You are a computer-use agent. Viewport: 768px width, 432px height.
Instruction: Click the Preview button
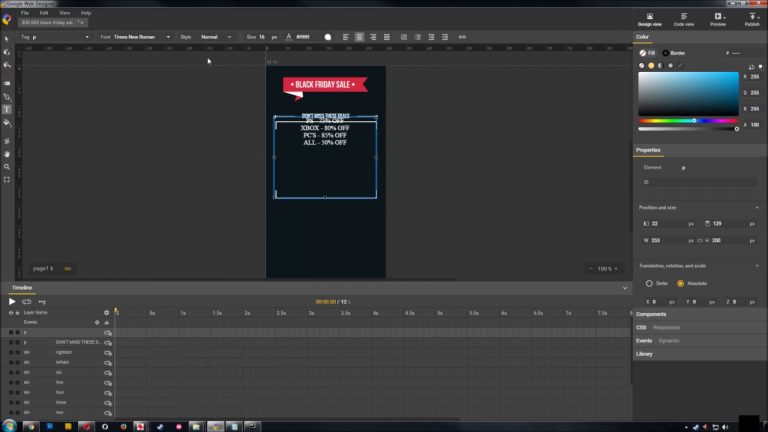pyautogui.click(x=717, y=20)
